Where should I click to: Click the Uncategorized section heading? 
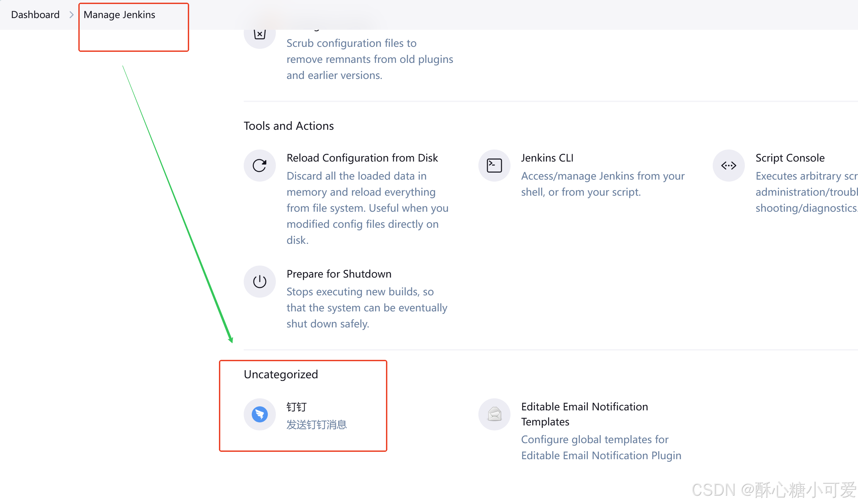[x=281, y=375]
